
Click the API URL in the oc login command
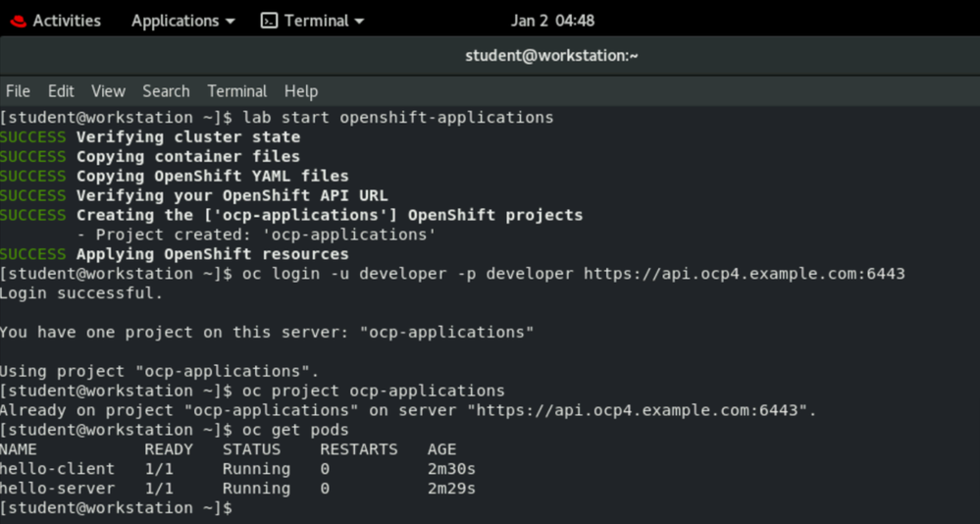coord(744,274)
